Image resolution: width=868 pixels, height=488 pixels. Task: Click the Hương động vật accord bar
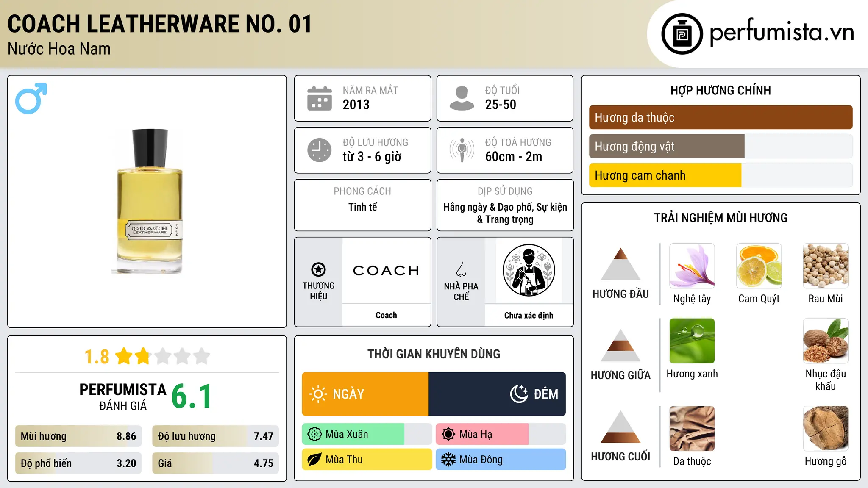point(721,146)
